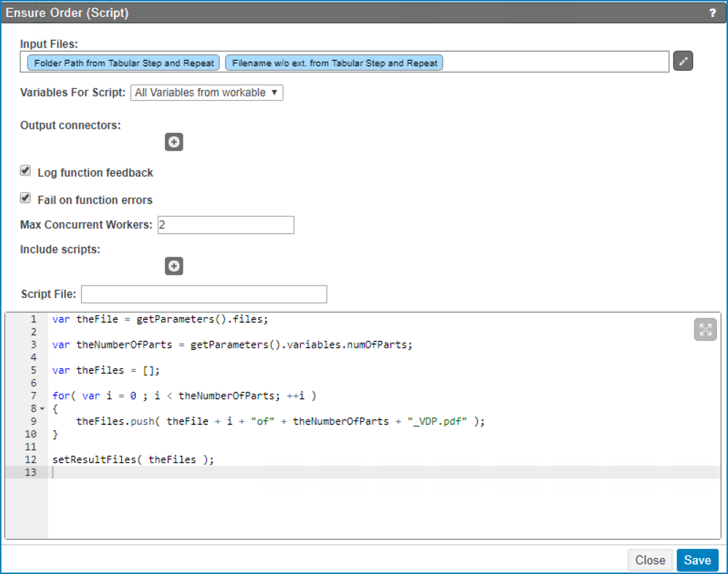Select the Folder Path from Tabular Step tag

[123, 63]
